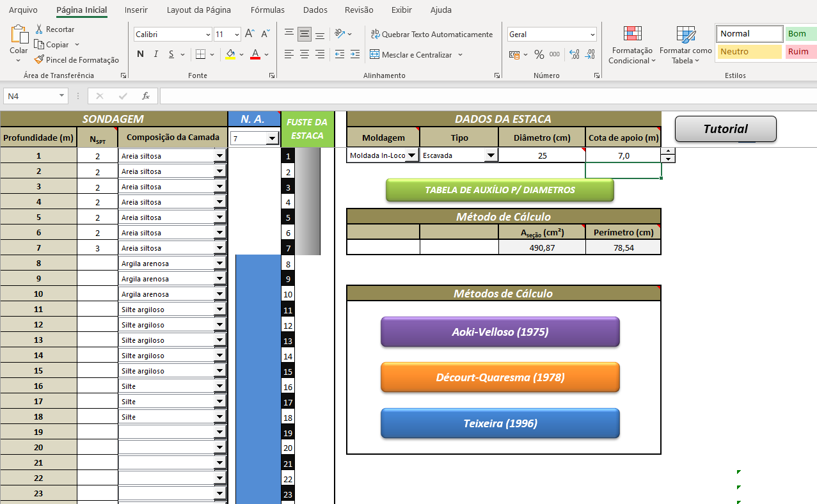Click the Copiar copy icon

point(39,45)
